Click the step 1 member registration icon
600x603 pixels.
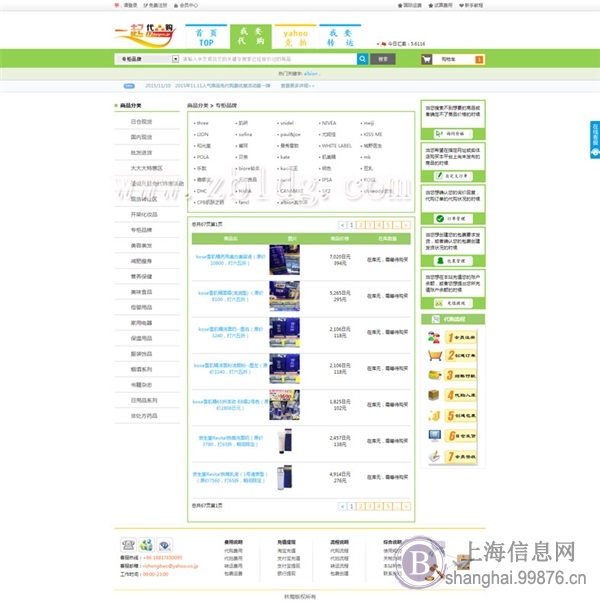click(434, 337)
